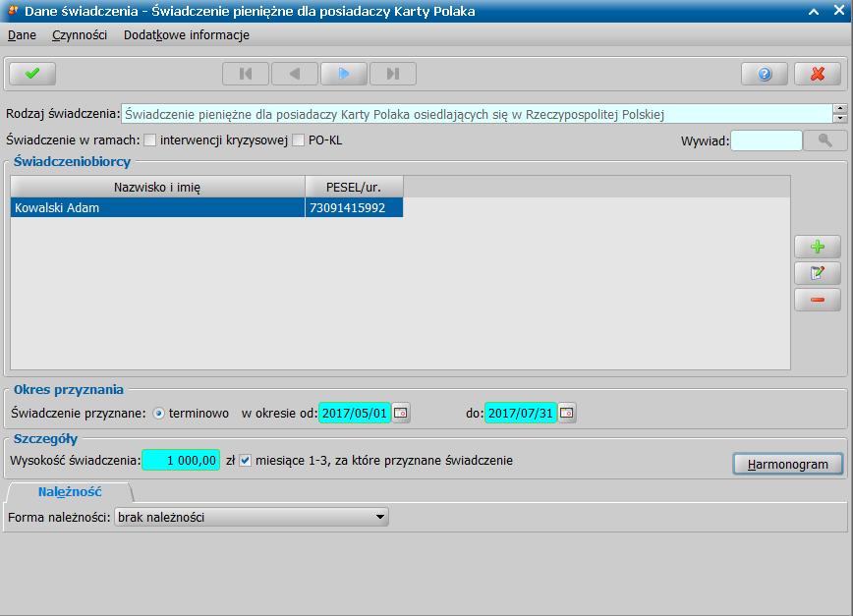Go to first record navigation button
The width and height of the screenshot is (853, 616).
coord(246,74)
